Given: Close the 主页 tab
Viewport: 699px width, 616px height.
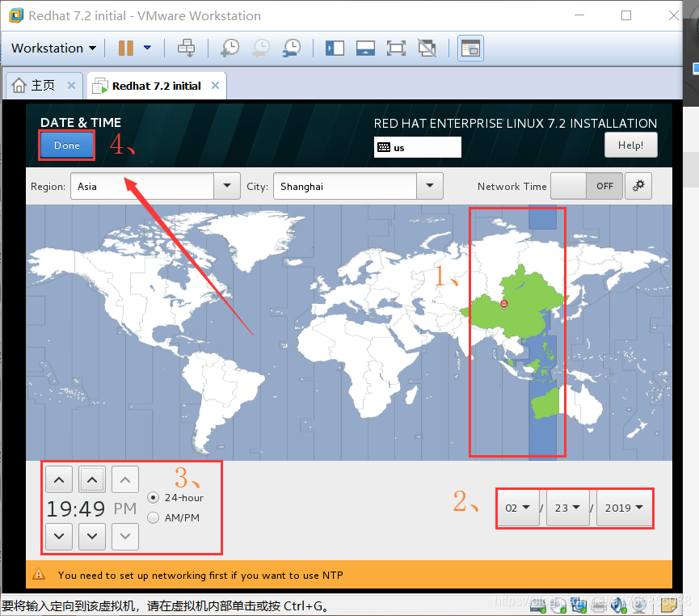Looking at the screenshot, I should click(71, 85).
